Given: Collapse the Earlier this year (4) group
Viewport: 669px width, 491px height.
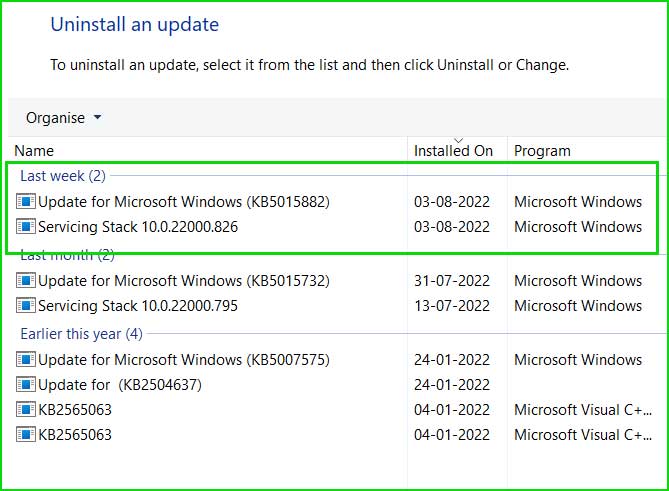Looking at the screenshot, I should pyautogui.click(x=81, y=334).
